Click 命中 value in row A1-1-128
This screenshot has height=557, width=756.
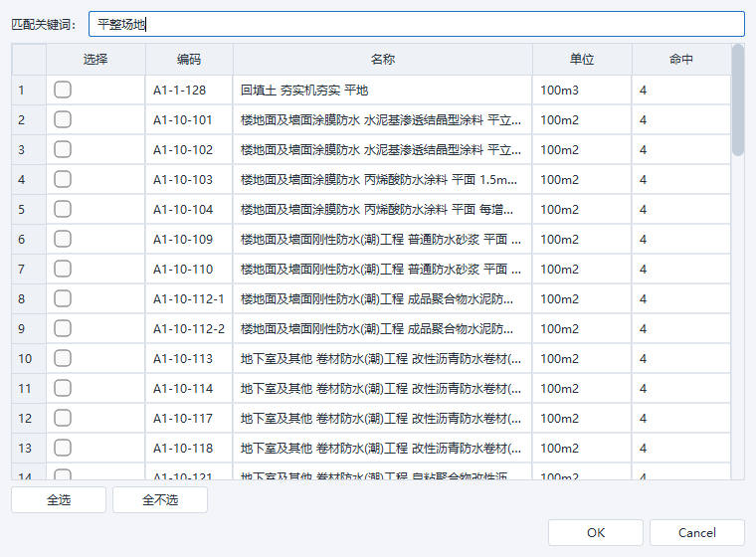681,91
